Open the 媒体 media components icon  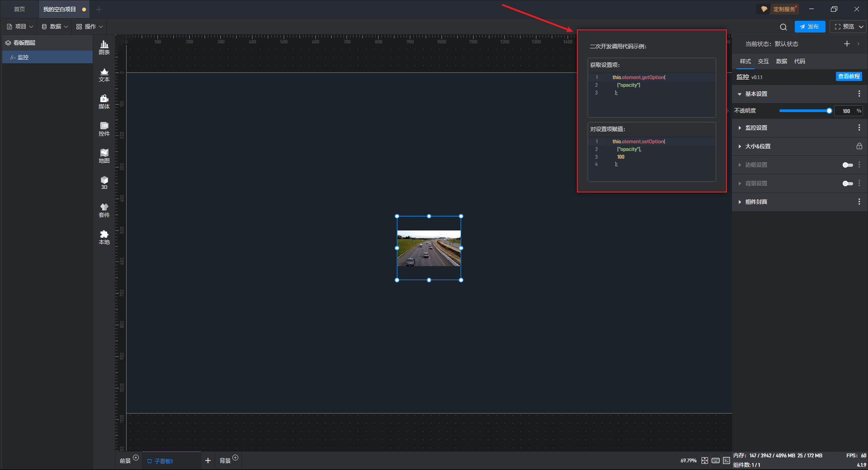click(104, 102)
